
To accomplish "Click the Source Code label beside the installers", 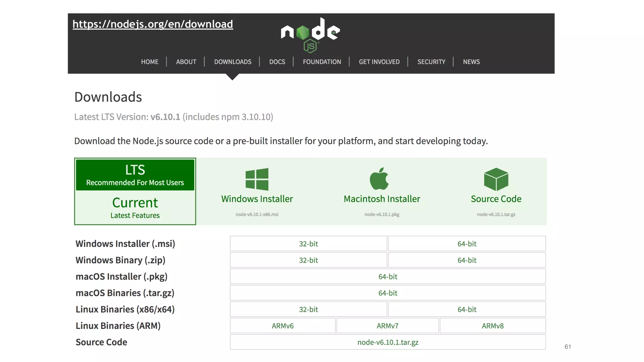I will (496, 199).
